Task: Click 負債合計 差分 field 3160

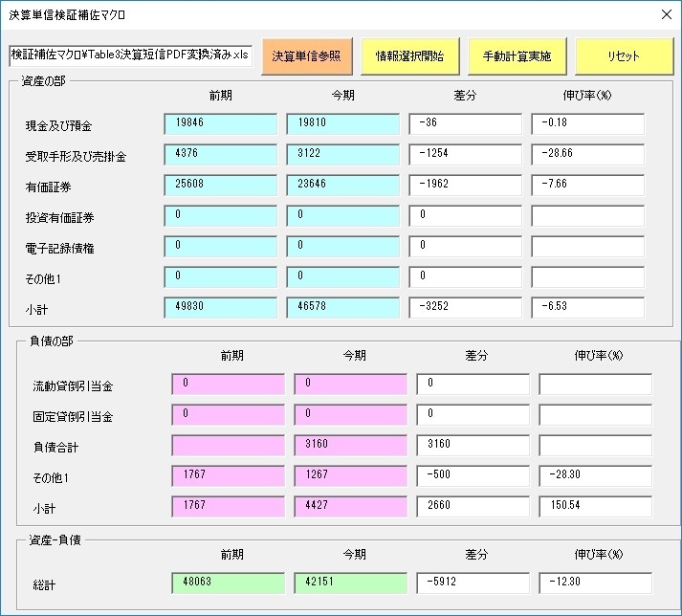Action: coord(473,446)
